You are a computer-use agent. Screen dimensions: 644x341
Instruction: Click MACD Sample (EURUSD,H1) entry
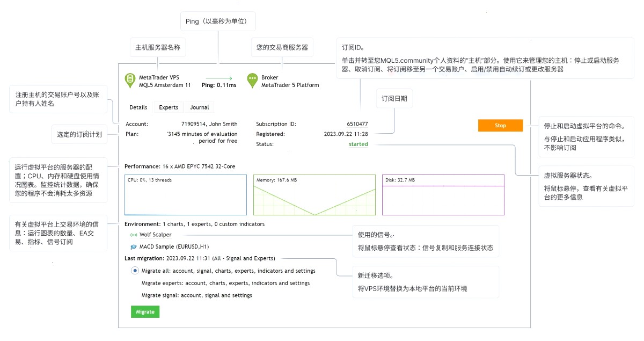pyautogui.click(x=174, y=247)
